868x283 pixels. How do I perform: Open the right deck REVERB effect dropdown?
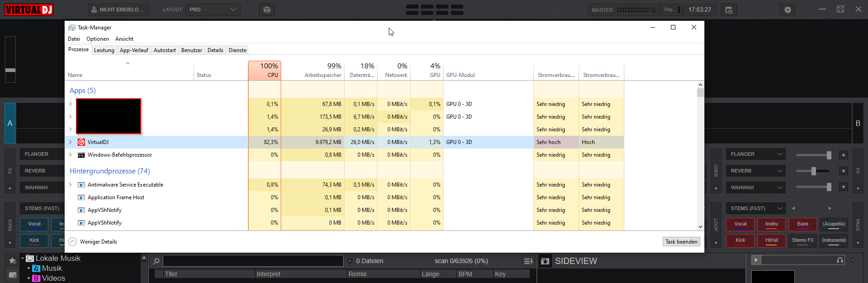tap(755, 171)
